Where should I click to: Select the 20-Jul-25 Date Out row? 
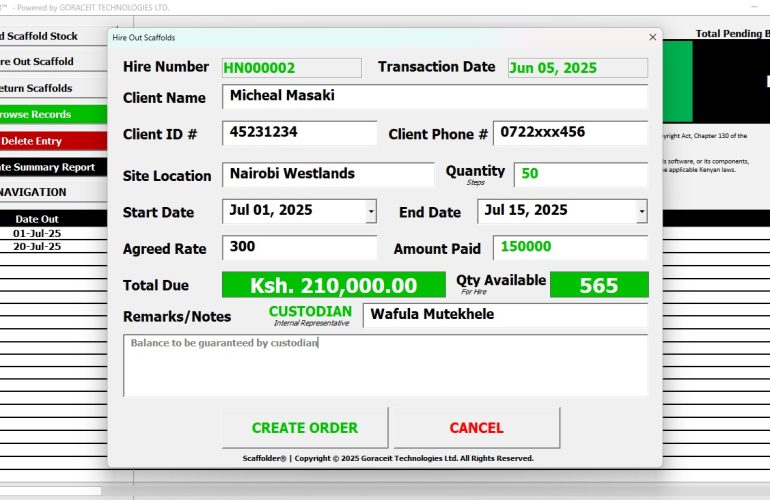38,246
